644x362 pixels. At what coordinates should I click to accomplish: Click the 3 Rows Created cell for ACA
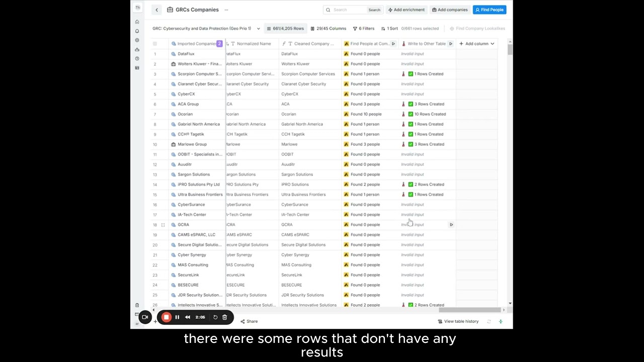pyautogui.click(x=427, y=104)
